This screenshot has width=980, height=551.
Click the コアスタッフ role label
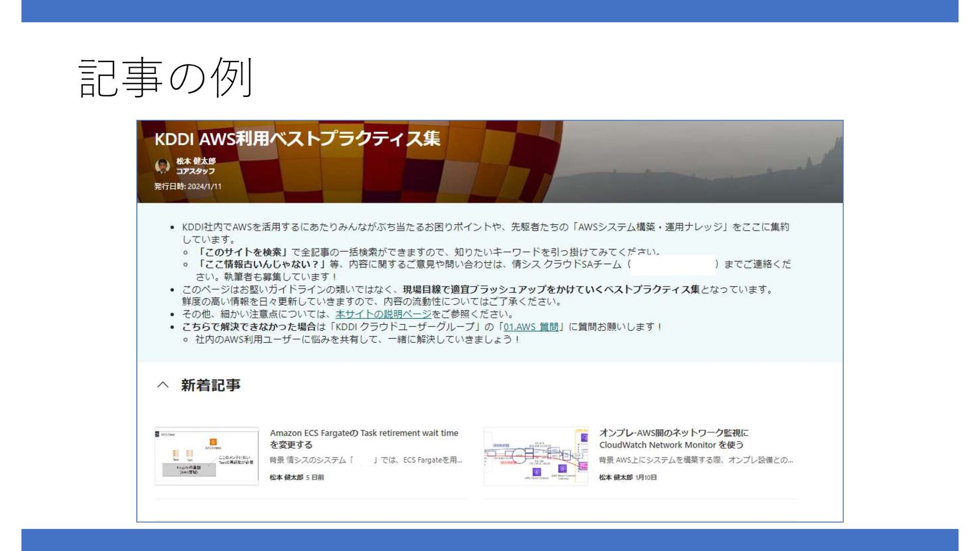point(195,171)
